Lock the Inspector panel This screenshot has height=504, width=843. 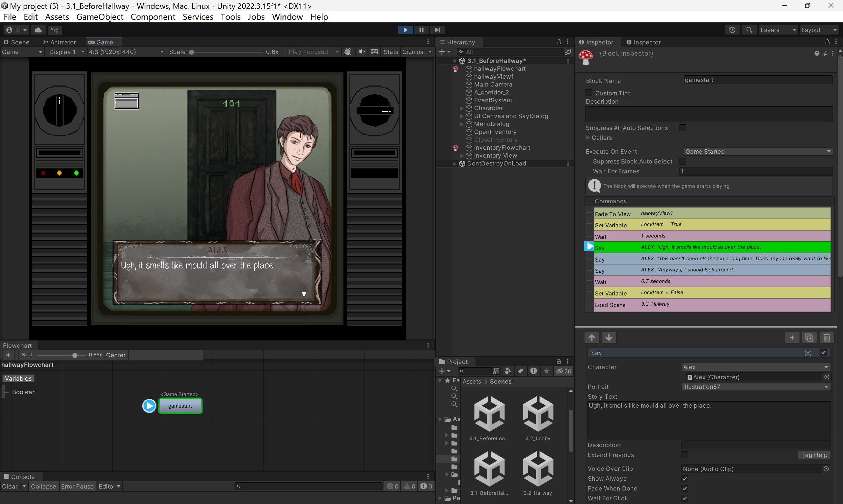click(828, 42)
